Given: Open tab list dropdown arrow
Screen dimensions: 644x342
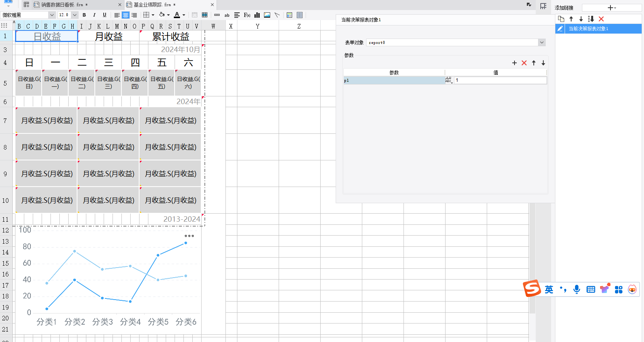Looking at the screenshot, I should click(x=529, y=5).
